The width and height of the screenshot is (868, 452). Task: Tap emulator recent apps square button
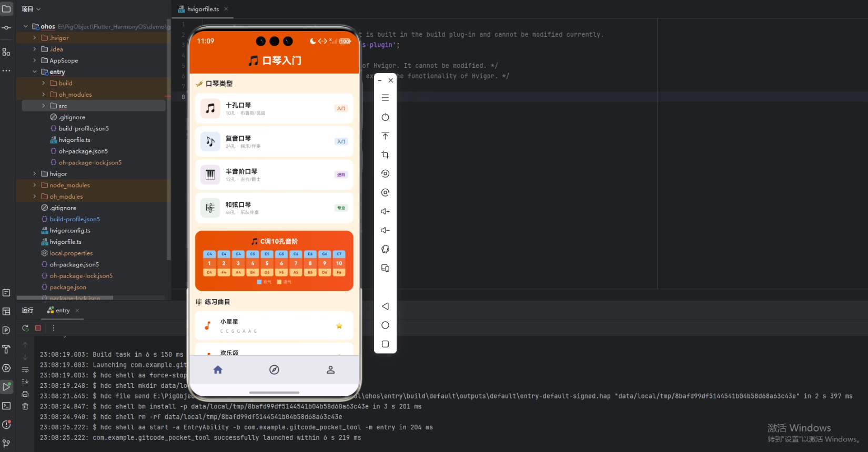[385, 344]
